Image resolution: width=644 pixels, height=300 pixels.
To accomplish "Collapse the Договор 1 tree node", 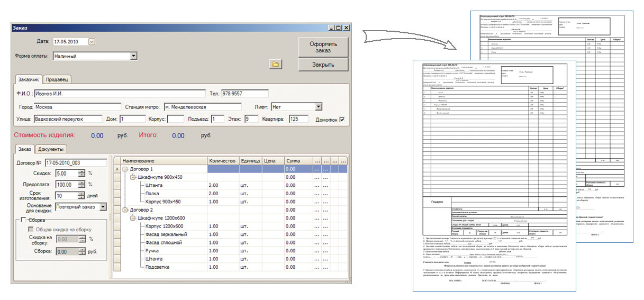I will (125, 169).
